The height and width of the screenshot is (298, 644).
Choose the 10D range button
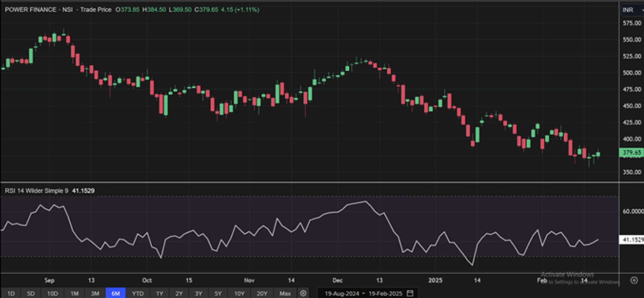coord(52,293)
